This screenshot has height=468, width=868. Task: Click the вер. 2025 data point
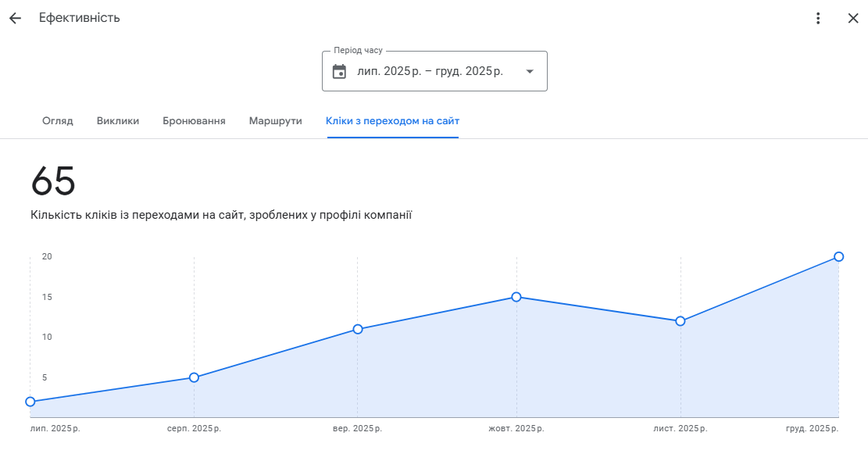tap(358, 329)
